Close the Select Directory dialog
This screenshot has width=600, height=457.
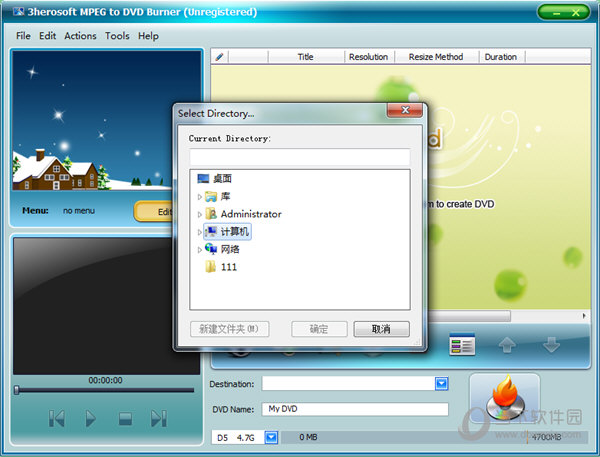[x=405, y=110]
